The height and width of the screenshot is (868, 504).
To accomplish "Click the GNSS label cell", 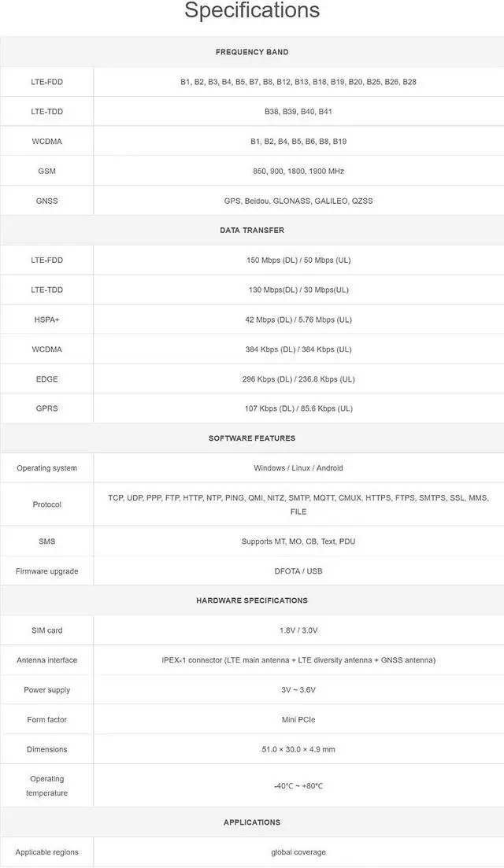I will click(x=47, y=201).
